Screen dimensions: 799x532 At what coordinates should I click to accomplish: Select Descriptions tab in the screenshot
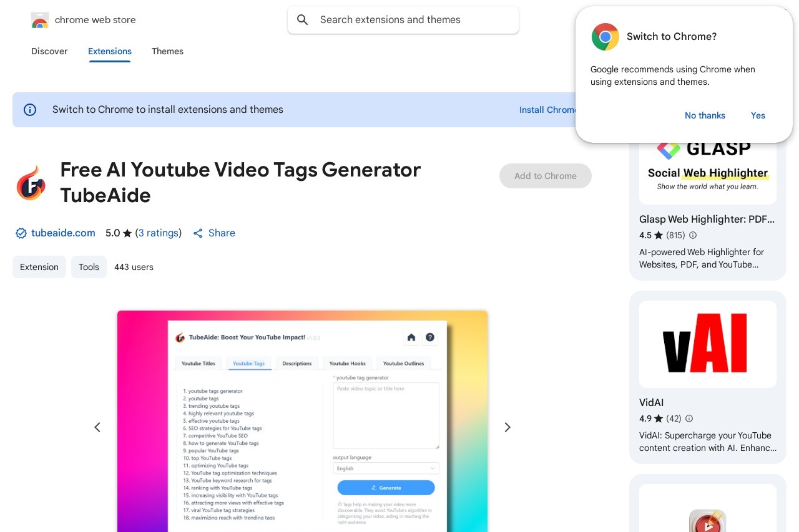click(297, 364)
